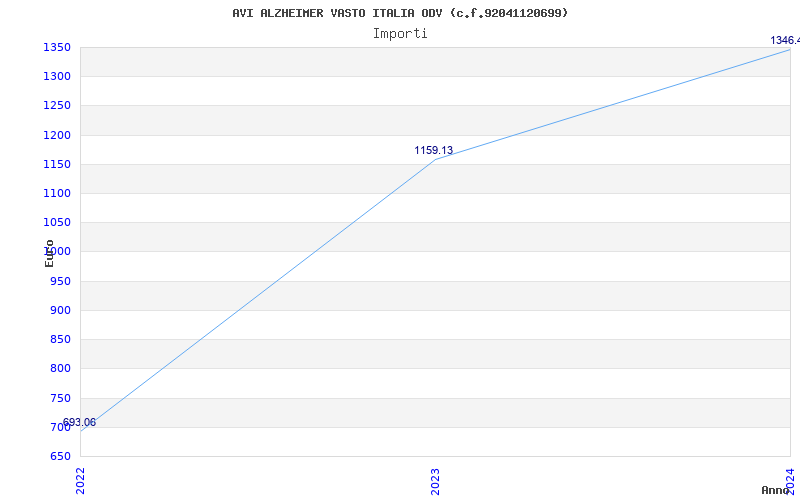Click the 1250 y-axis value
The height and width of the screenshot is (500, 800).
(57, 106)
